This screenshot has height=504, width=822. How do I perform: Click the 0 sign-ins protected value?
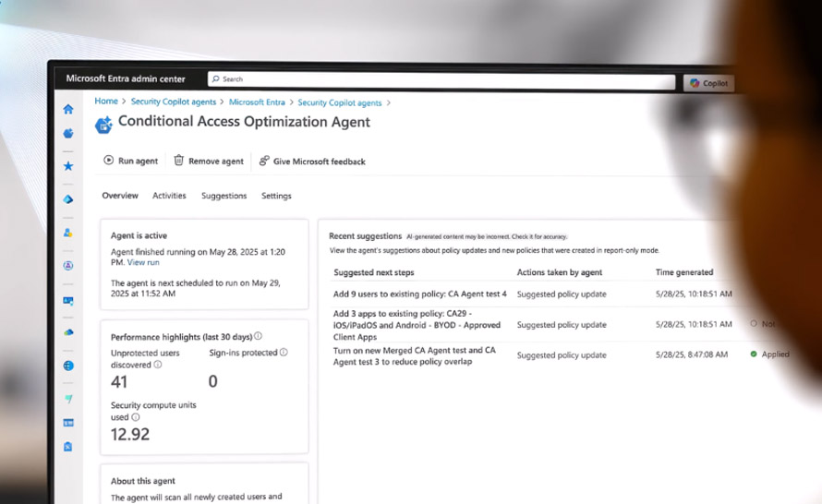pyautogui.click(x=212, y=381)
